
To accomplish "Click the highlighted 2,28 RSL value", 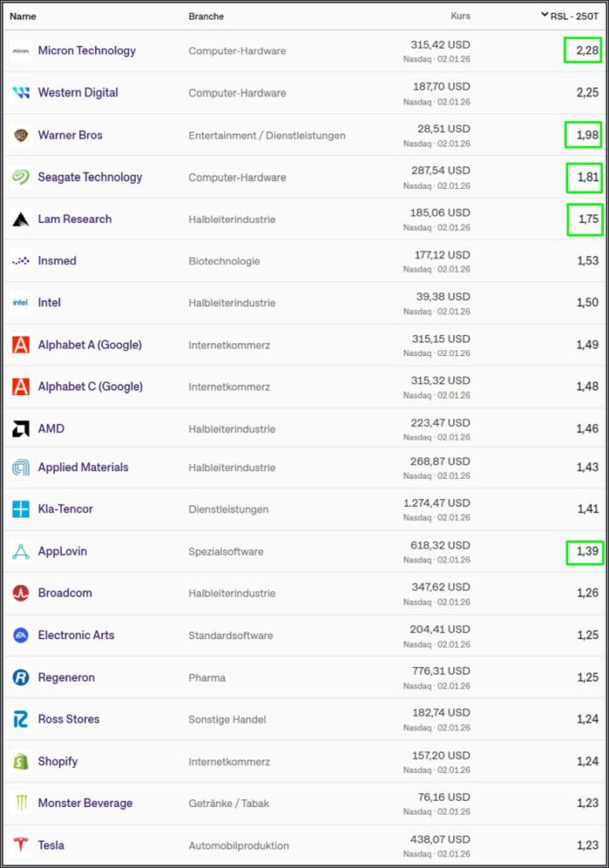I will pyautogui.click(x=586, y=51).
